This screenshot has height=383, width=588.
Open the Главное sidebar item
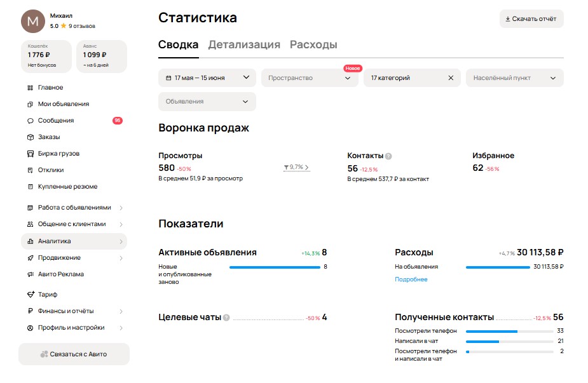[50, 87]
